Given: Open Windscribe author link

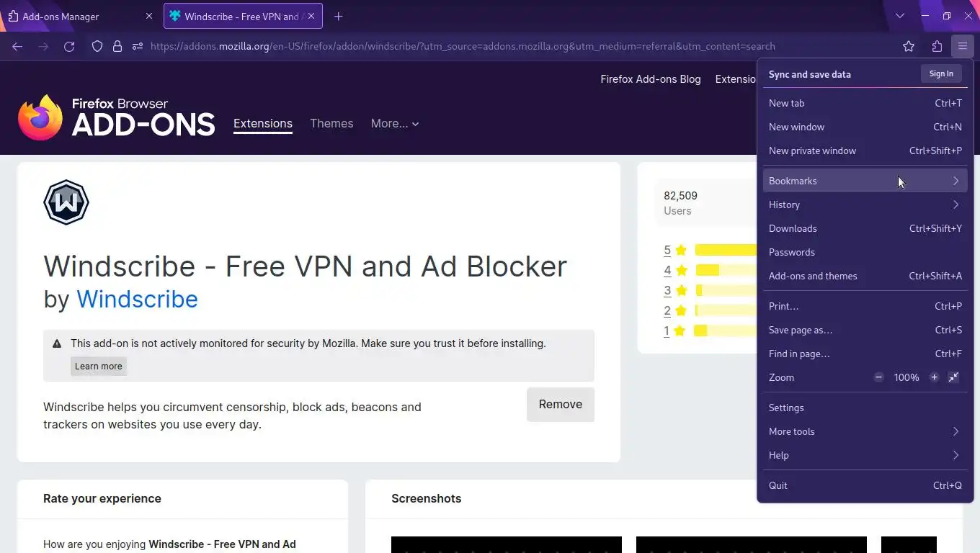Looking at the screenshot, I should tap(137, 299).
